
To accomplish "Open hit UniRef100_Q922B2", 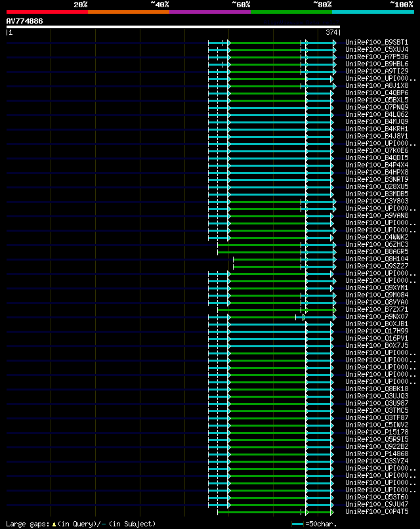I will 377,447.
